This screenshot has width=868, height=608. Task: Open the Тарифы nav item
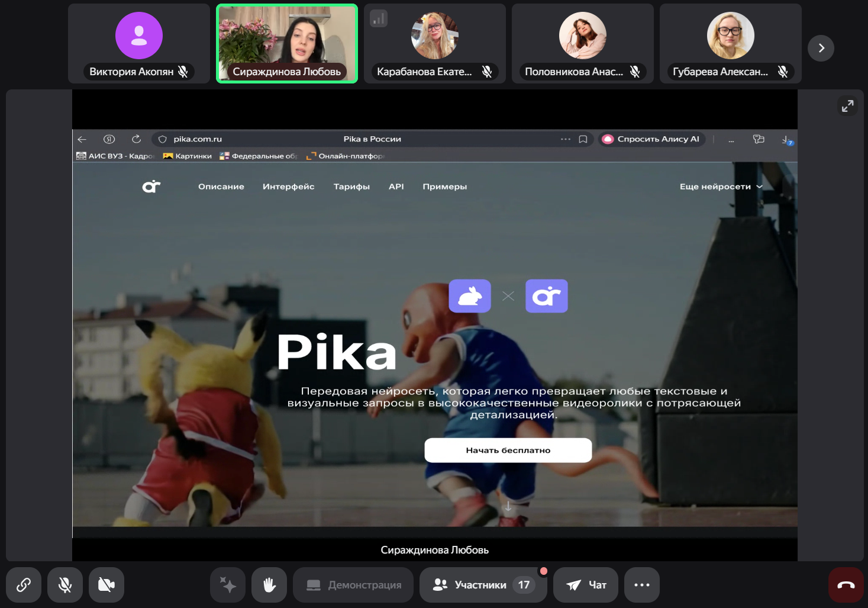(351, 186)
